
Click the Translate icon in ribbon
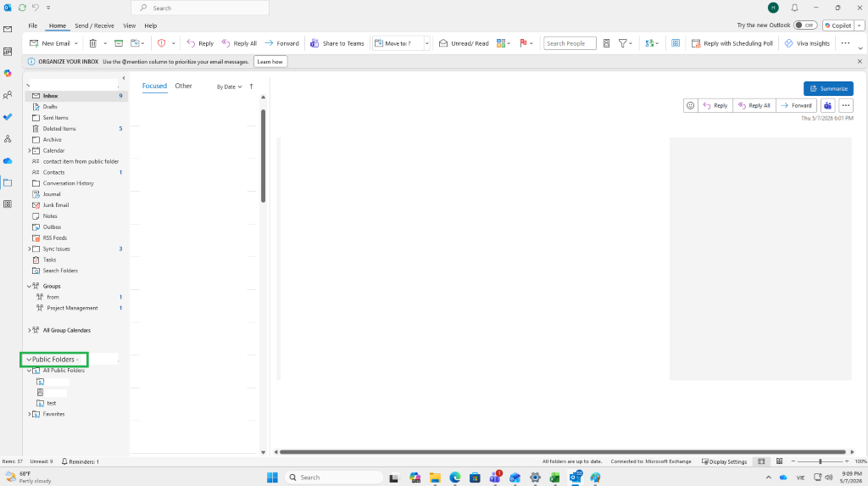[650, 43]
